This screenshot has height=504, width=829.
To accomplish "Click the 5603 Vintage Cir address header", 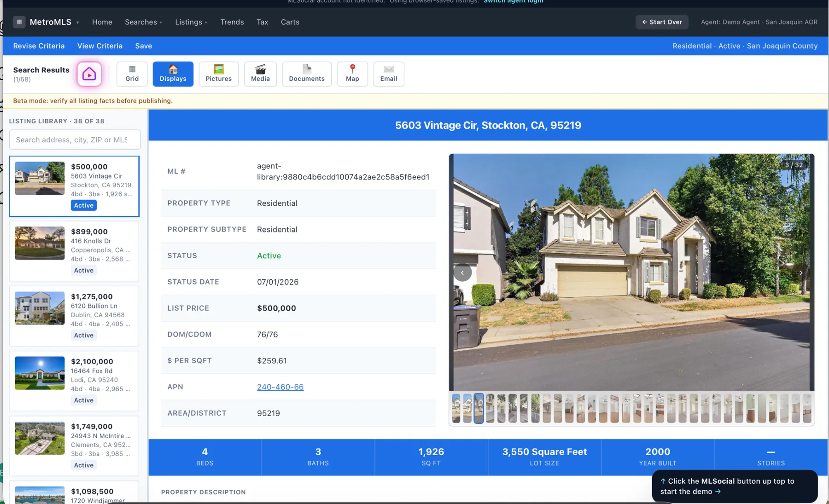I will coord(488,125).
